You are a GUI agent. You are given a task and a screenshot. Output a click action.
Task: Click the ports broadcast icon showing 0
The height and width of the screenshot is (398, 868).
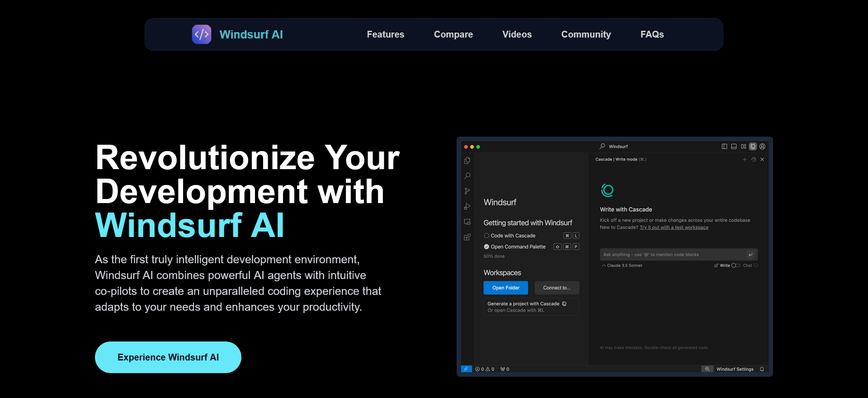tap(505, 369)
